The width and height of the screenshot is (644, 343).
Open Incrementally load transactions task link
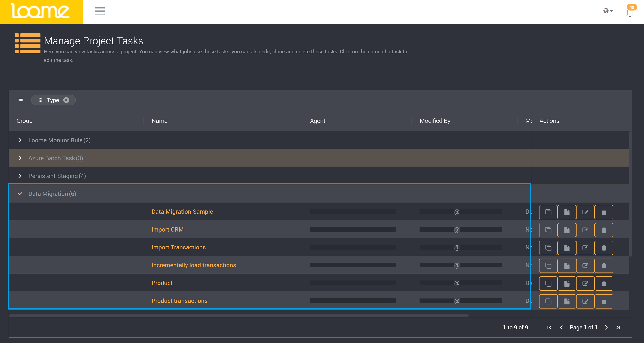coord(194,265)
